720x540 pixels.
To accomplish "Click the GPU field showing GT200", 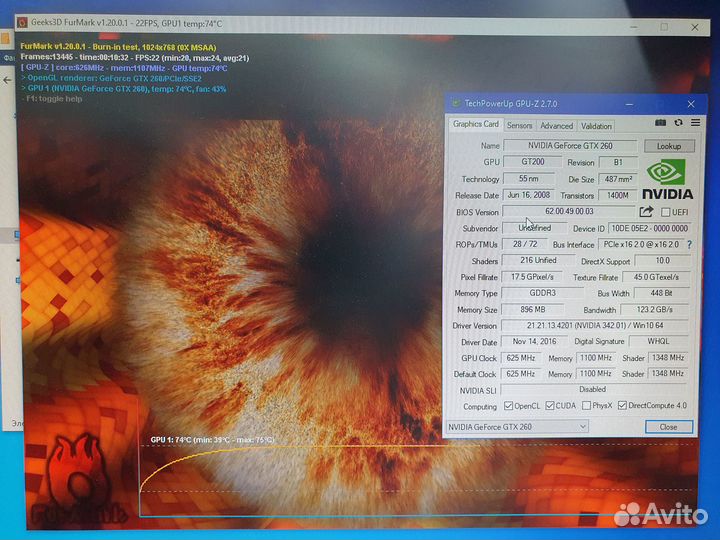I will (533, 162).
